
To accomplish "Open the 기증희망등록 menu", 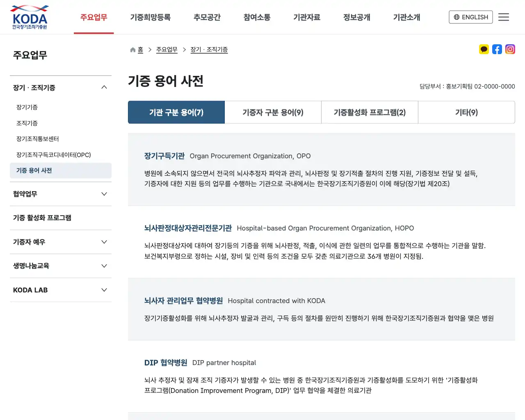I will [x=151, y=17].
